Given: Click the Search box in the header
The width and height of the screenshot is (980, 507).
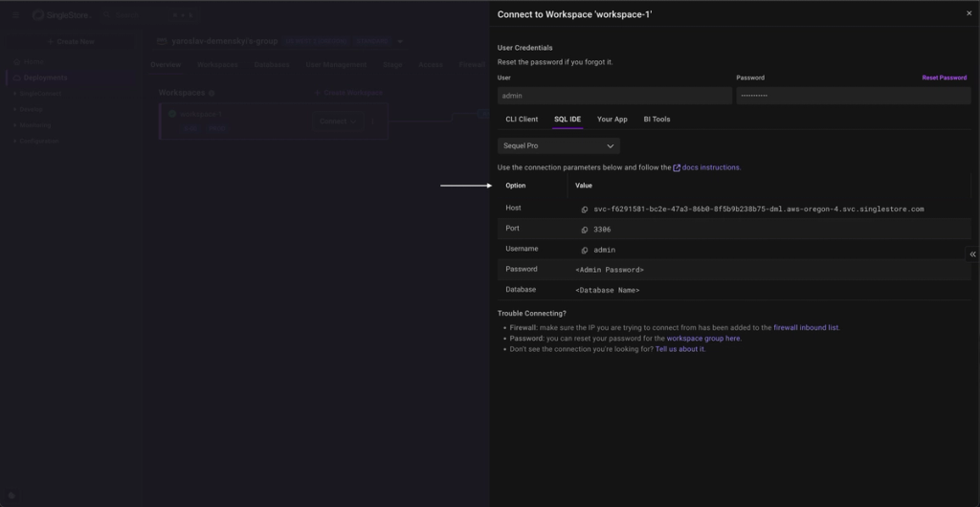Looking at the screenshot, I should click(x=148, y=15).
